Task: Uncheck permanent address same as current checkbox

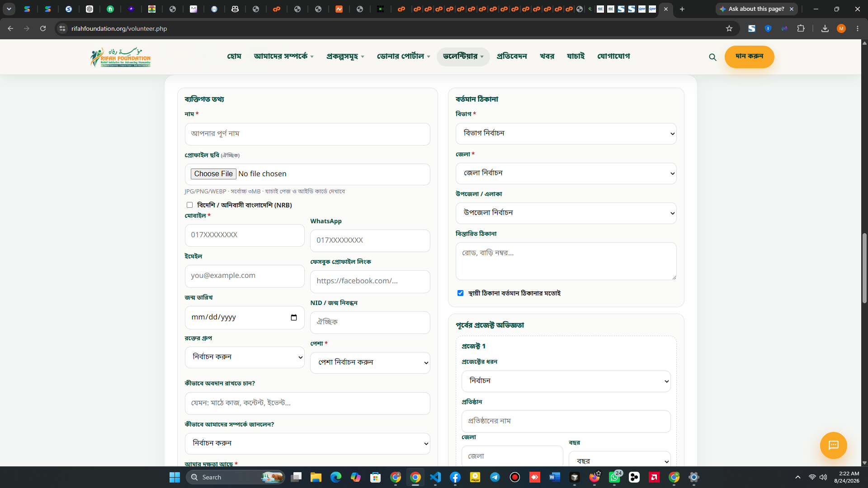Action: point(461,293)
